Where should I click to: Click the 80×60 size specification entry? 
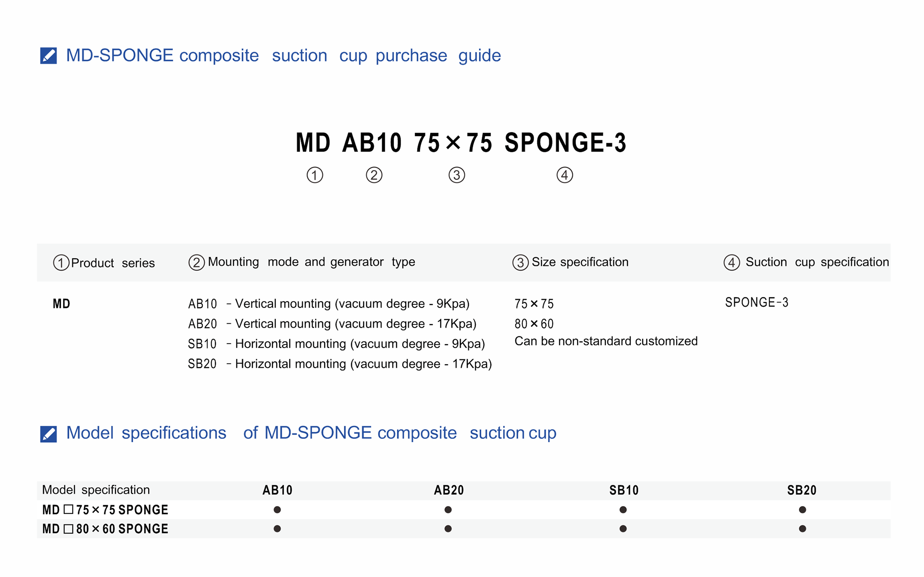[x=534, y=324]
